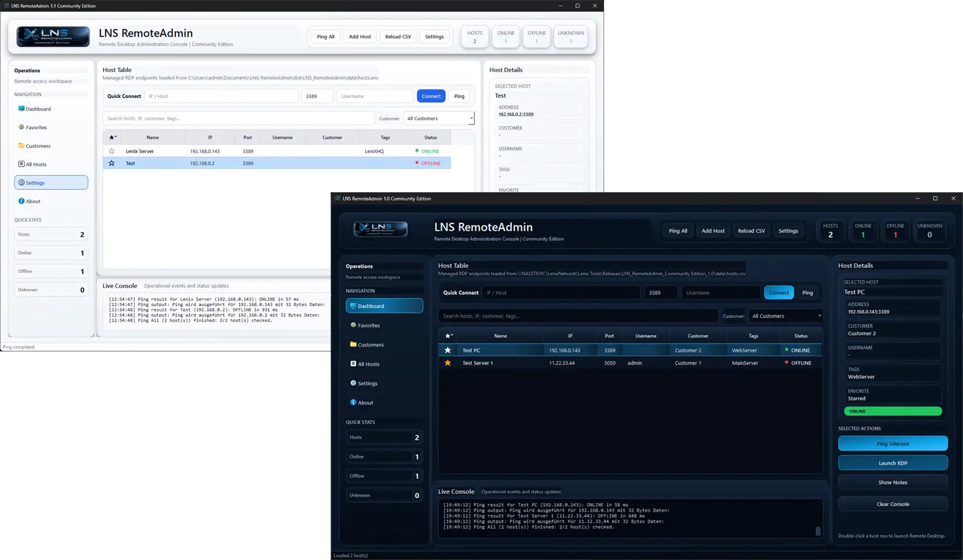Click star column header in light window table

[112, 138]
